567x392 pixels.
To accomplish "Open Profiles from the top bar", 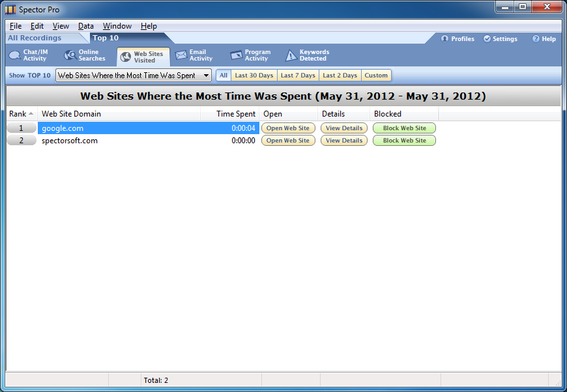I will click(x=458, y=39).
